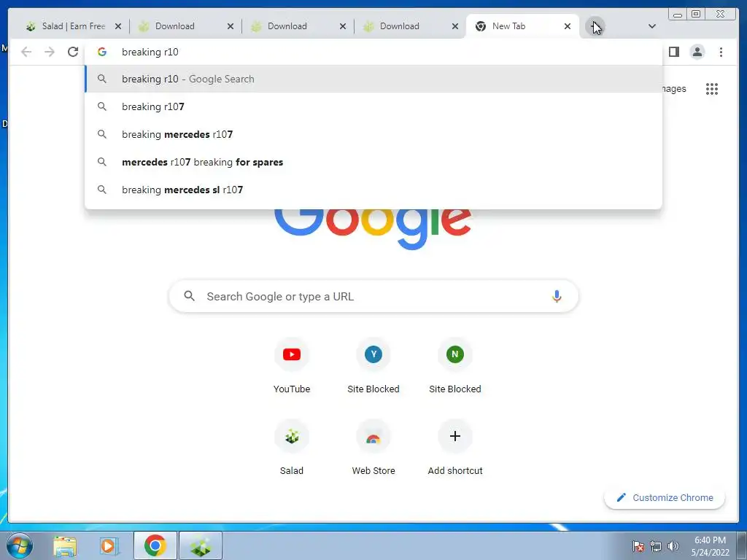
Task: Switch to the second Download tab
Action: click(x=293, y=26)
